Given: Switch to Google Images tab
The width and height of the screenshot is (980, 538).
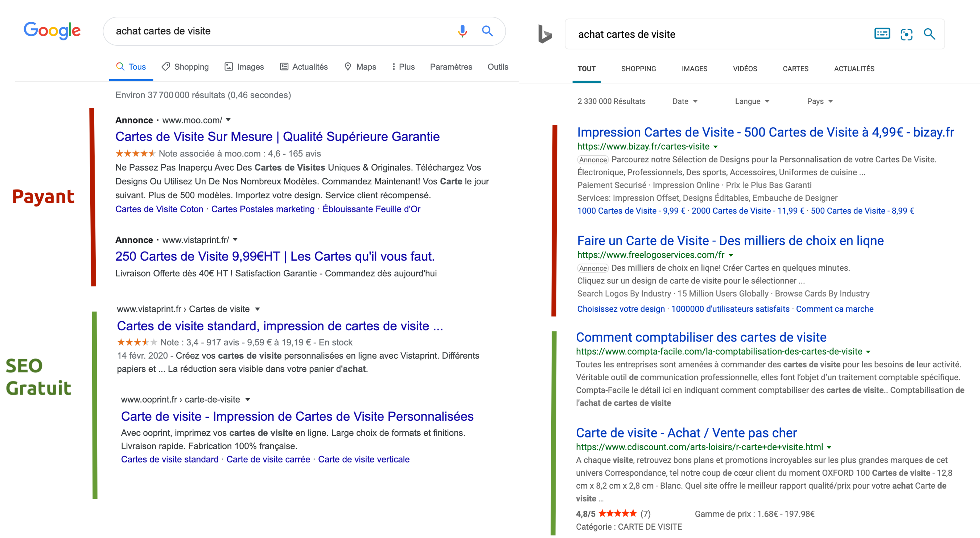Looking at the screenshot, I should [244, 67].
